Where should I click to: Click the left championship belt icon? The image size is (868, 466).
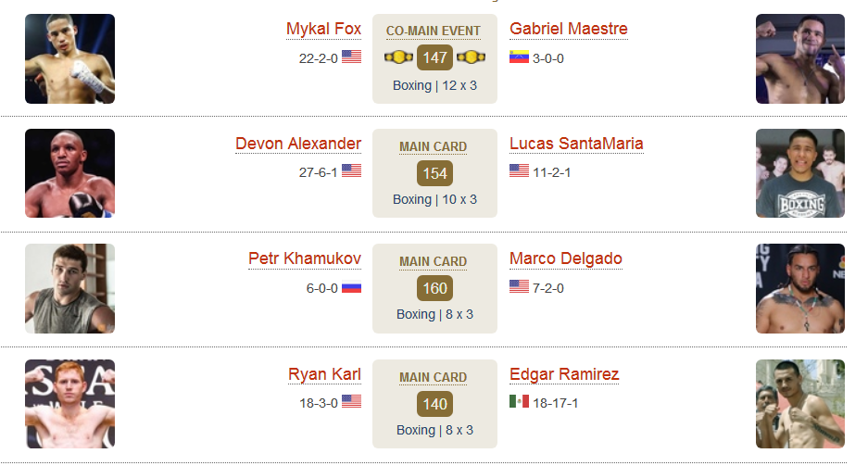pos(398,57)
